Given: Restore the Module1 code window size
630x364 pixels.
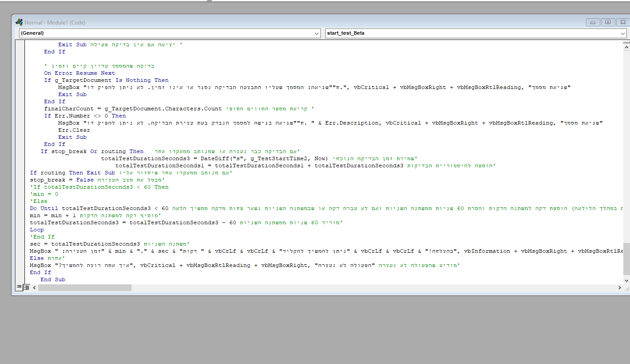Looking at the screenshot, I should 607,22.
